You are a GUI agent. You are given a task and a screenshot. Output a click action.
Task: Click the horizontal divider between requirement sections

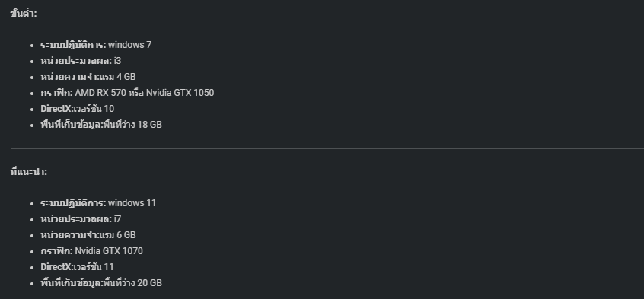[327, 148]
